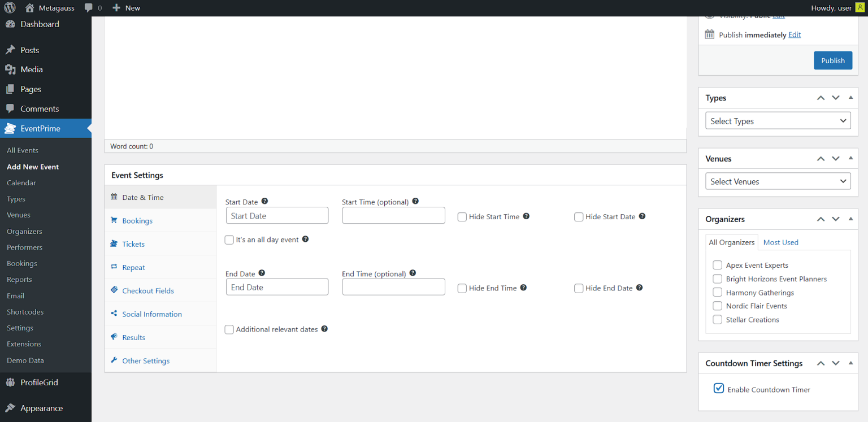The height and width of the screenshot is (422, 868).
Task: Enable the It's an all day event checkbox
Action: (x=229, y=240)
